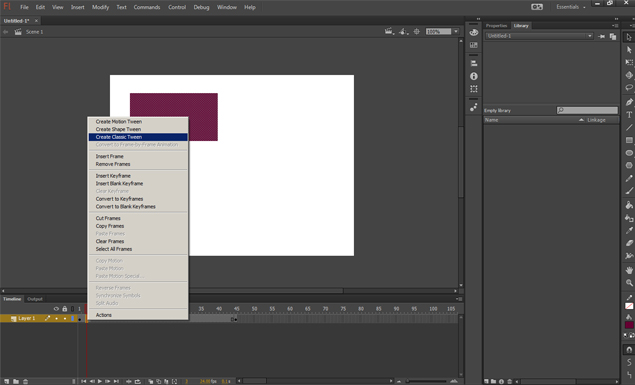This screenshot has width=635, height=385.
Task: Open the Edit Symbols dropdown icon
Action: tap(403, 32)
